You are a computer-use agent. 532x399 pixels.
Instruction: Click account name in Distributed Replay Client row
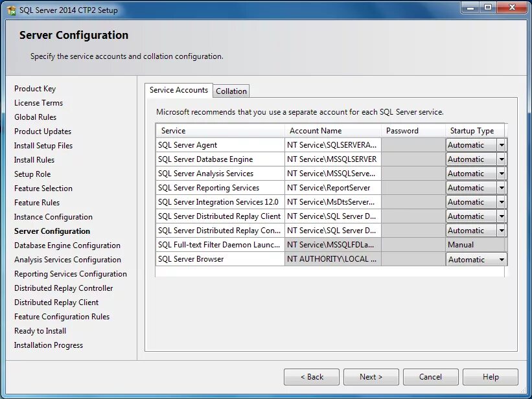tap(333, 216)
